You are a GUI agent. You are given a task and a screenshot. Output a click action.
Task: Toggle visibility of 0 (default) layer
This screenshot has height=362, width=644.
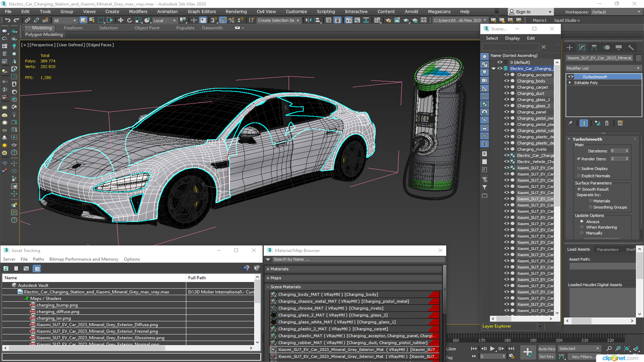coord(500,62)
